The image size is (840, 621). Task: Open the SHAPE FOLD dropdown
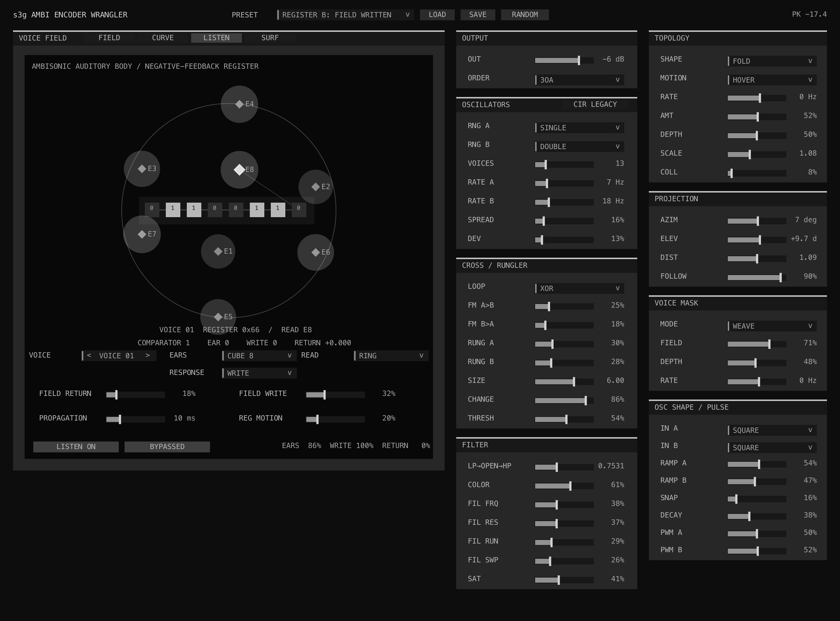pyautogui.click(x=772, y=61)
